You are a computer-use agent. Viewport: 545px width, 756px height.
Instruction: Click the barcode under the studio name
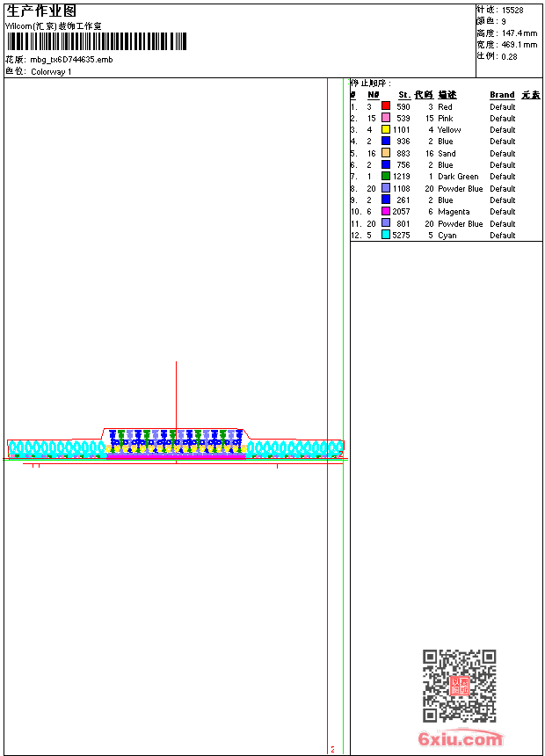[x=97, y=41]
